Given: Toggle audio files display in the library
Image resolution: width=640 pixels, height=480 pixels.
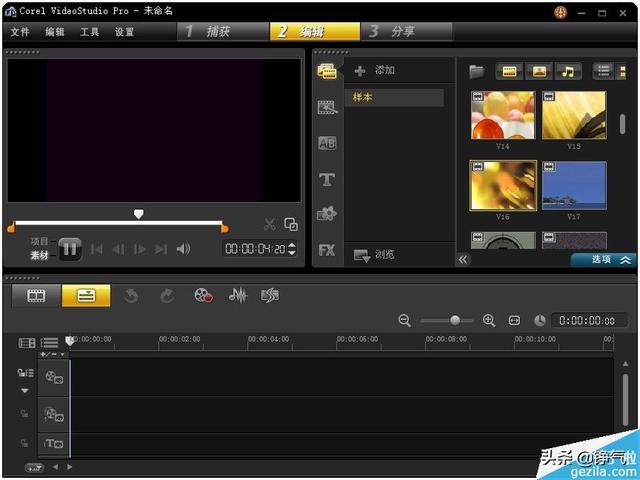Looking at the screenshot, I should coord(568,71).
